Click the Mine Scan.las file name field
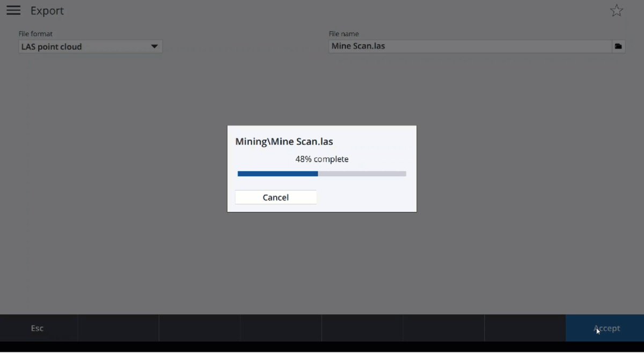This screenshot has width=644, height=353. [470, 46]
